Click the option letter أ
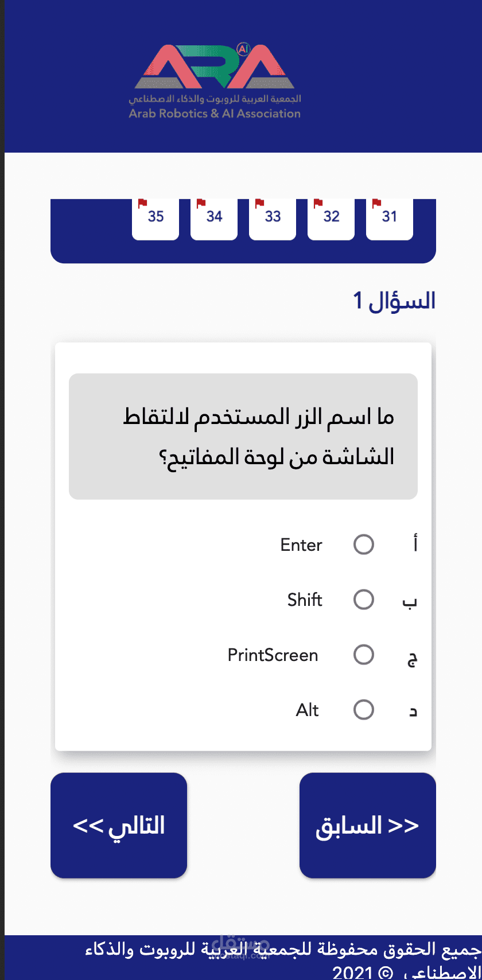Screen dimensions: 482x980 click(x=415, y=544)
